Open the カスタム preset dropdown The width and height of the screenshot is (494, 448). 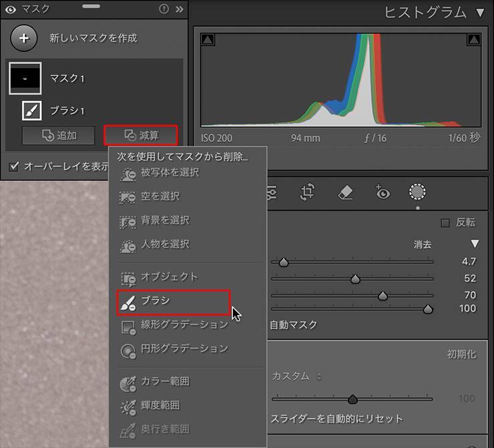coord(296,376)
